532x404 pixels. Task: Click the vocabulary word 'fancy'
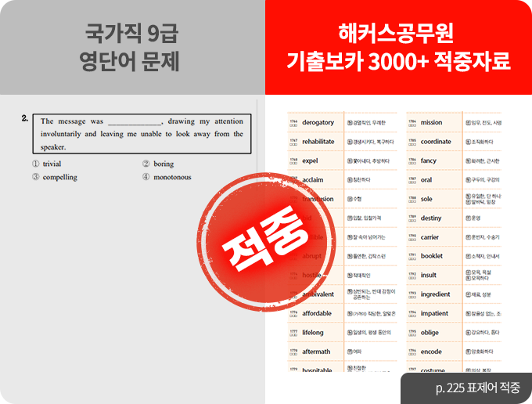click(429, 161)
